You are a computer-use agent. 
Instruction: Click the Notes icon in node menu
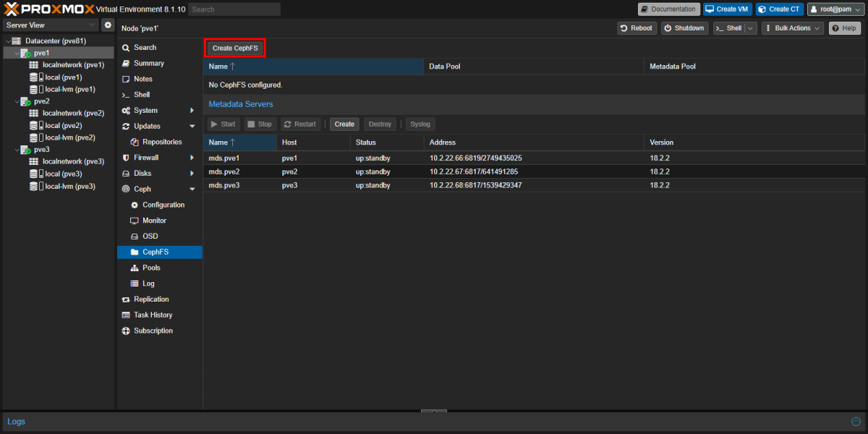coord(126,79)
